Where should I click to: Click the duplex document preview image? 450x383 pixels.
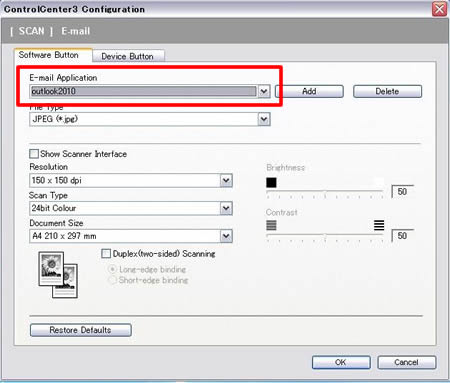click(58, 275)
